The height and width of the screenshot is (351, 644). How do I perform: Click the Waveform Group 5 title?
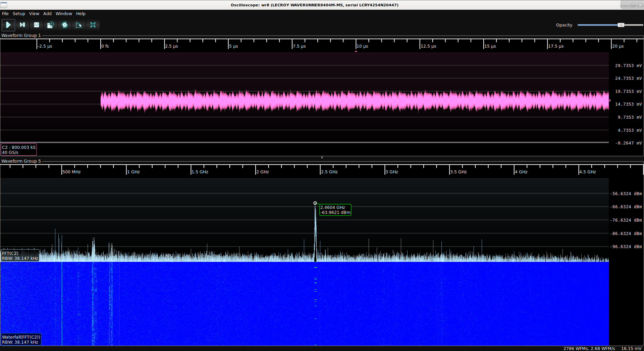click(21, 161)
